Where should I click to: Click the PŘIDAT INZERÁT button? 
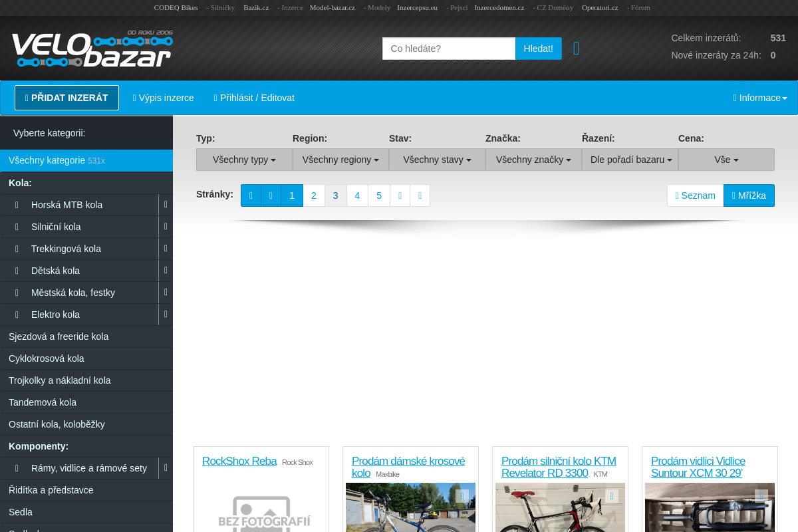66,98
